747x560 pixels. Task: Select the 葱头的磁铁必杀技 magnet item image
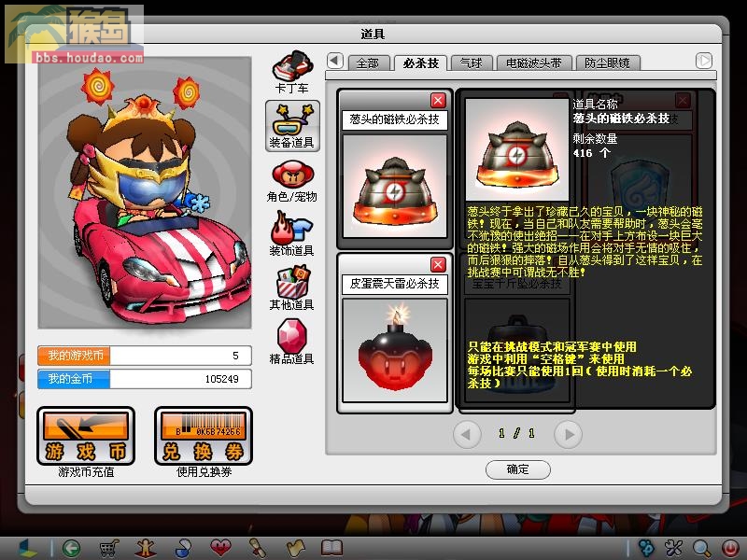tap(395, 186)
